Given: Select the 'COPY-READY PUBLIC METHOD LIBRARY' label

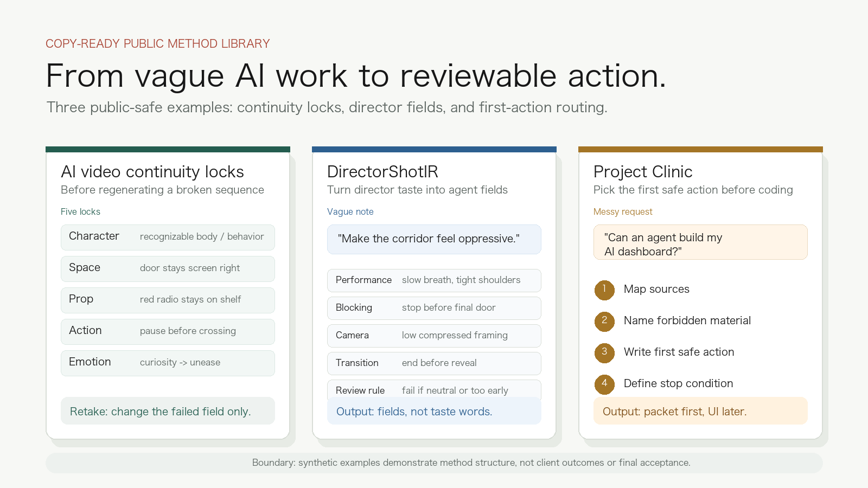Looking at the screenshot, I should 158,43.
